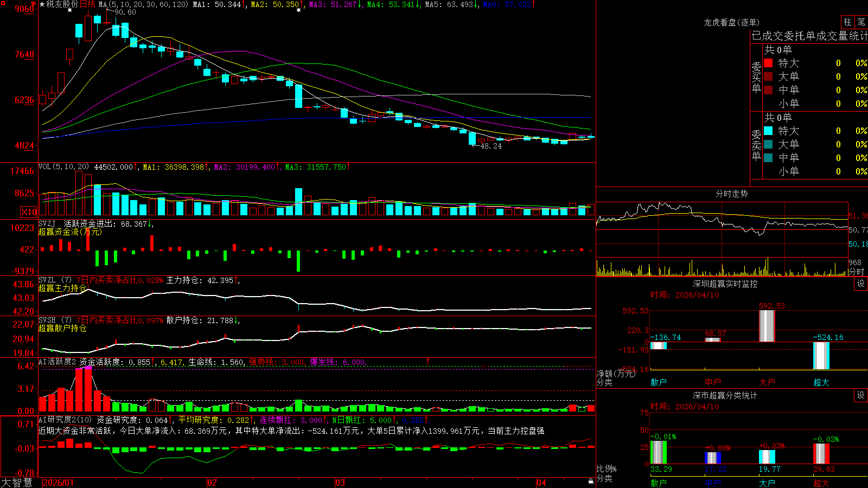Click the small red square icon at top-left corner
Screen dimensions: 868x488
point(3,3)
